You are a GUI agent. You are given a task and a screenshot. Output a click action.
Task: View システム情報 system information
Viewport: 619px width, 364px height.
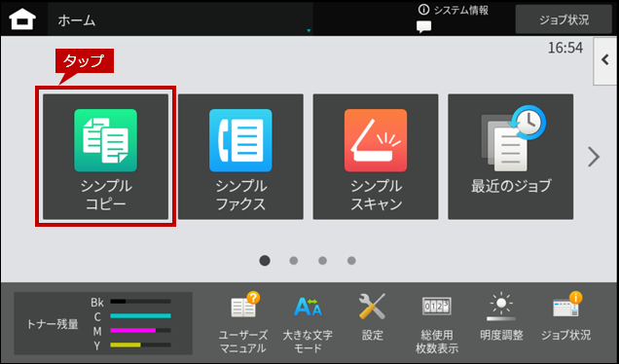click(x=454, y=11)
